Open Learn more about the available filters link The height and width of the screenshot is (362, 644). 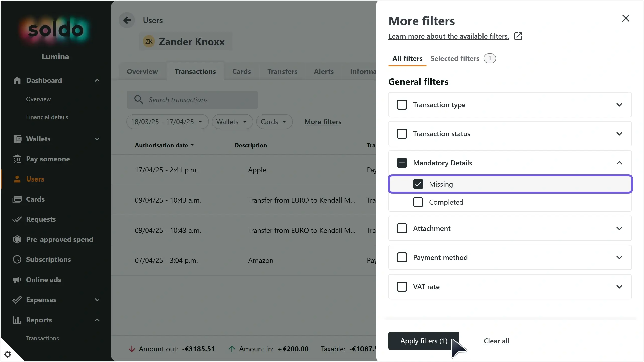pos(449,36)
